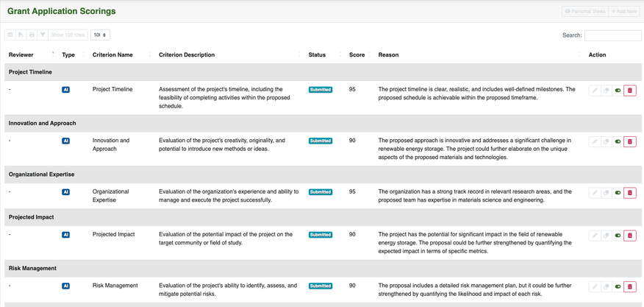Viewport: 644px width, 307px height.
Task: Edit the Innovation and Approach scoring
Action: pyautogui.click(x=595, y=141)
